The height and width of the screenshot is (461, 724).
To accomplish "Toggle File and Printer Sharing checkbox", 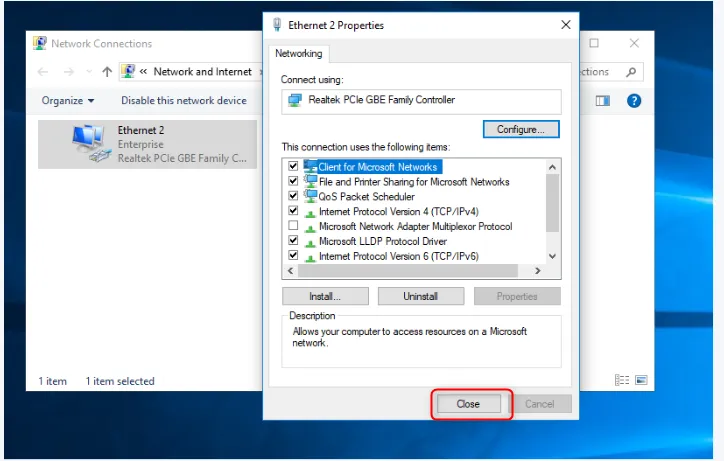I will click(293, 181).
